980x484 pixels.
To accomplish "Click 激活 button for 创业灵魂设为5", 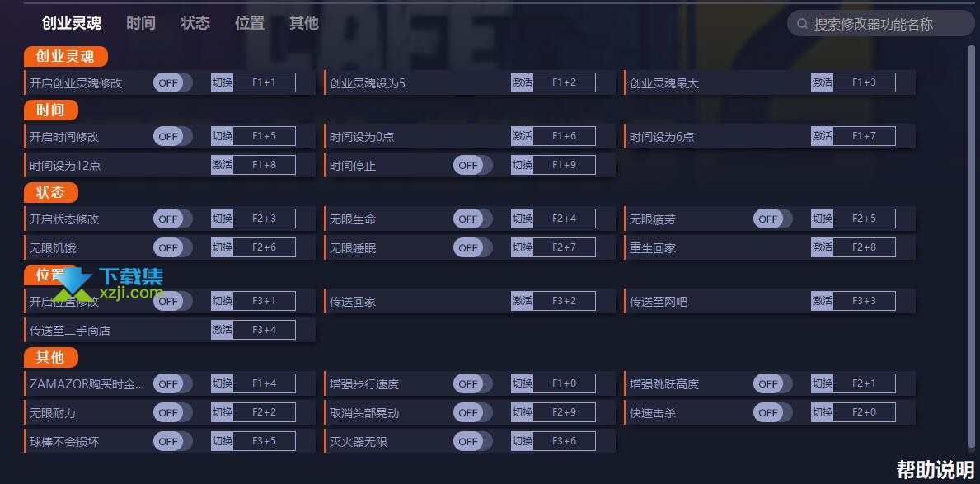I will [x=522, y=82].
